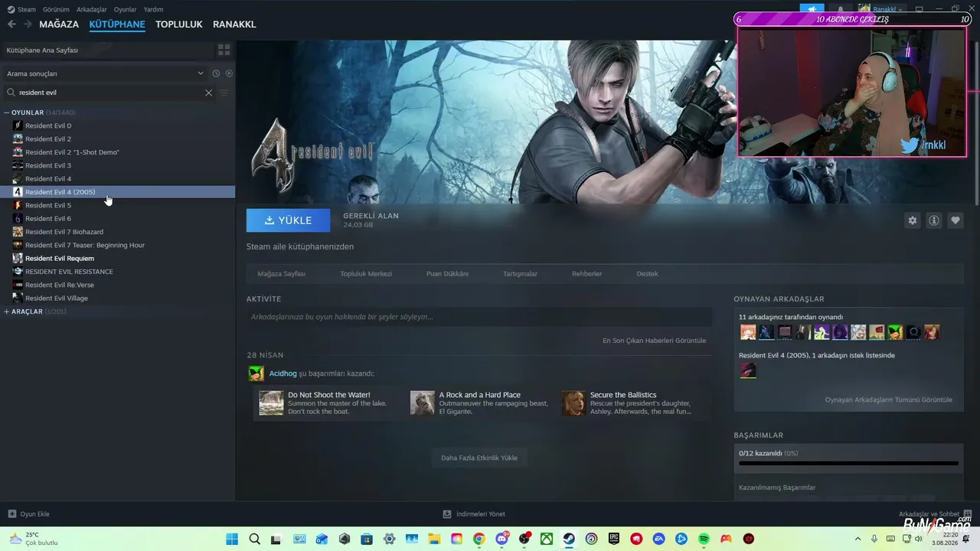Open the Windows Start menu

232,539
